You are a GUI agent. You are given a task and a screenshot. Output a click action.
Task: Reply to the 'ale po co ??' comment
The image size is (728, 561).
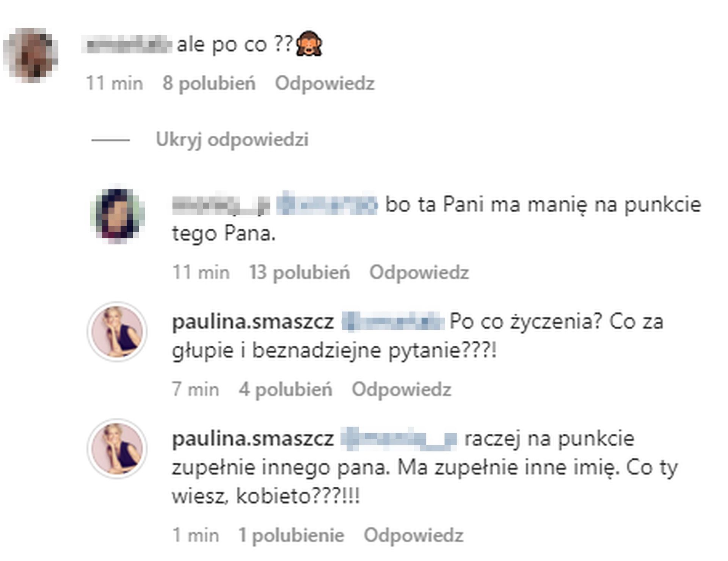tap(325, 83)
